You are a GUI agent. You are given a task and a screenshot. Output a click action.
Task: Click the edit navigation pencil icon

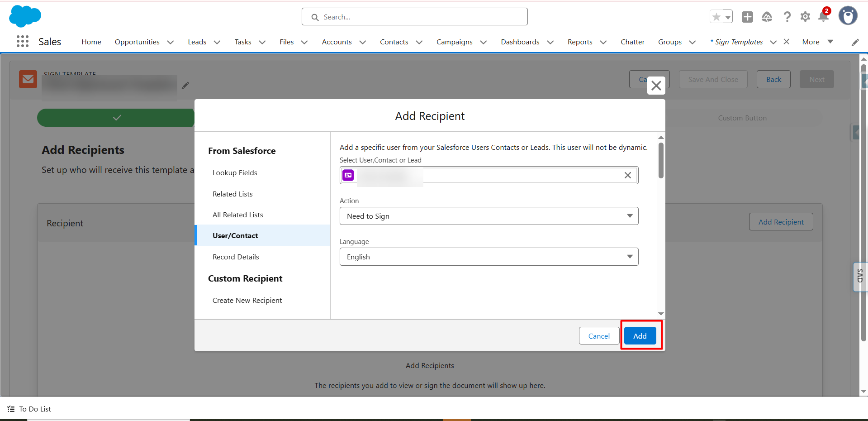point(855,42)
